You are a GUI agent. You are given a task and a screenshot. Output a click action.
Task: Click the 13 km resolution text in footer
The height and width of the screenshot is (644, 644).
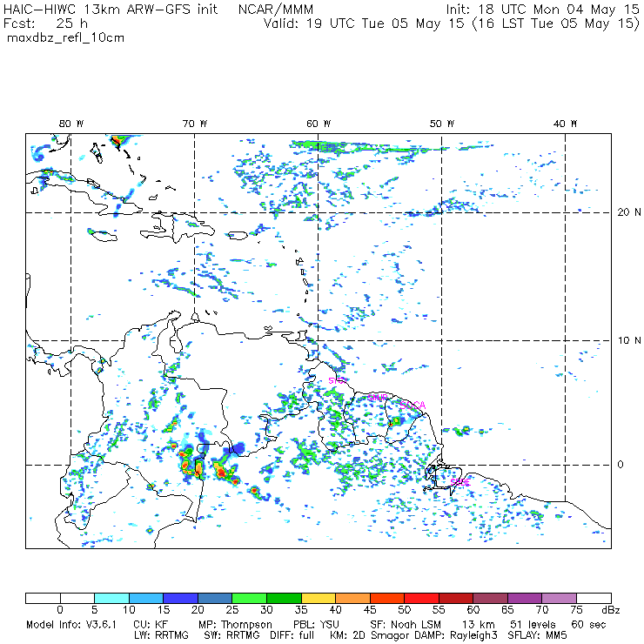[x=478, y=625]
